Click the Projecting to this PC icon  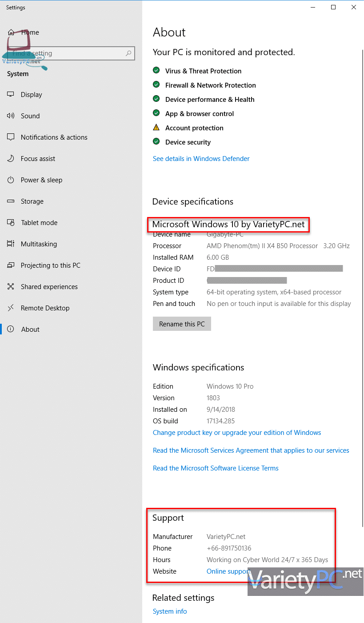click(x=11, y=265)
